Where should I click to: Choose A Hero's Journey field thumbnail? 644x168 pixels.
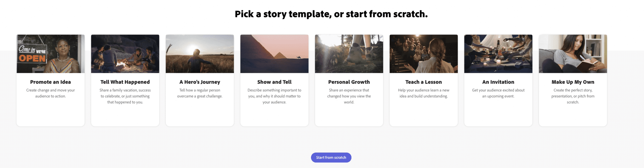200,54
